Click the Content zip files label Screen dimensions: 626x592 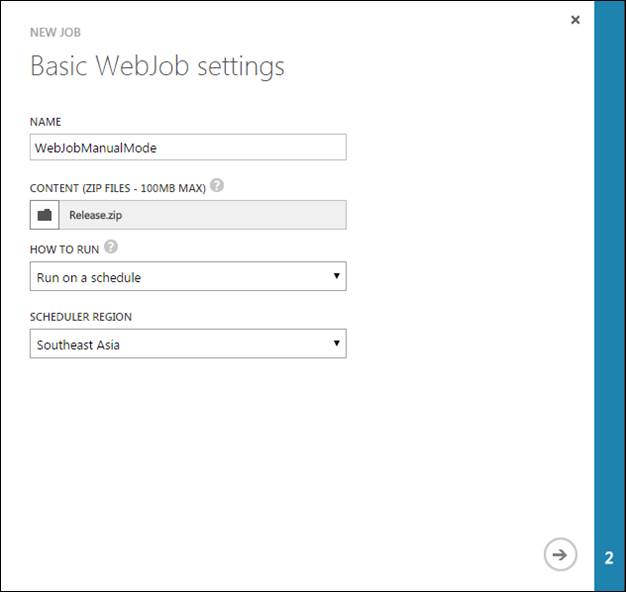(x=117, y=187)
